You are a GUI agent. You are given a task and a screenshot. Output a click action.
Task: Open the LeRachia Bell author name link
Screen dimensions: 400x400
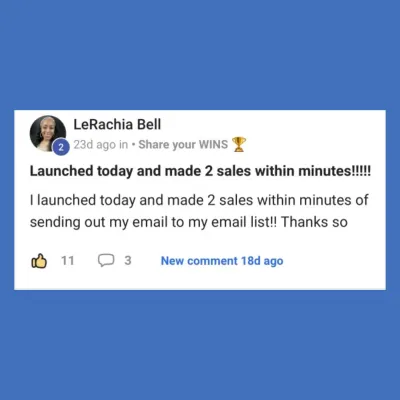[117, 125]
